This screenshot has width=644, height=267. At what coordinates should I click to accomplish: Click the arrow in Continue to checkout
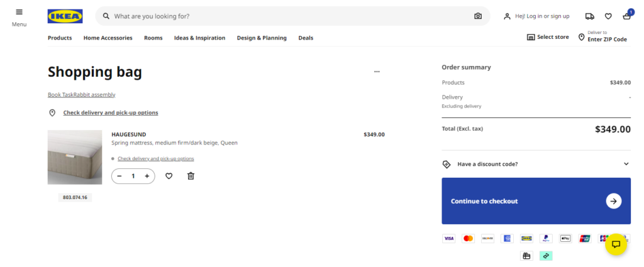614,201
